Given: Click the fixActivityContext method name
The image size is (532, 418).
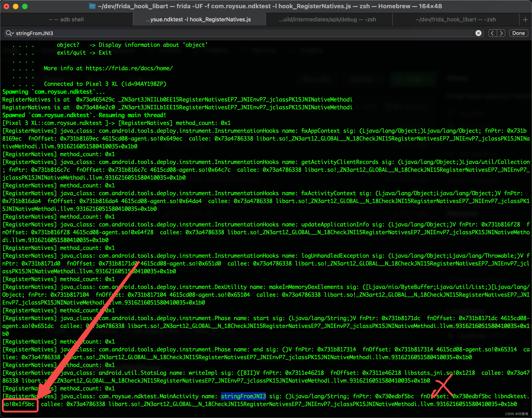Looking at the screenshot, I should click(x=328, y=193).
